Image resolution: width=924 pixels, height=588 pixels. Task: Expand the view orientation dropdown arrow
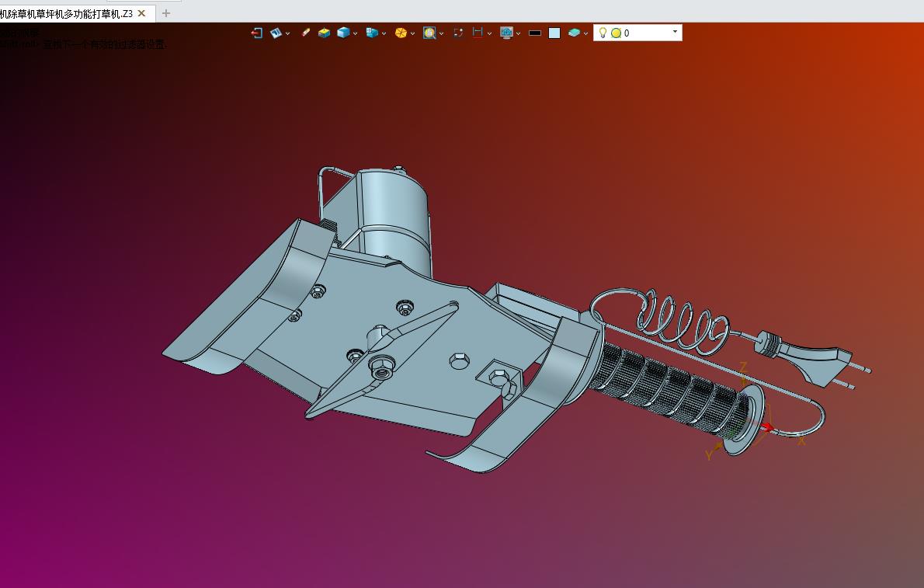[287, 34]
